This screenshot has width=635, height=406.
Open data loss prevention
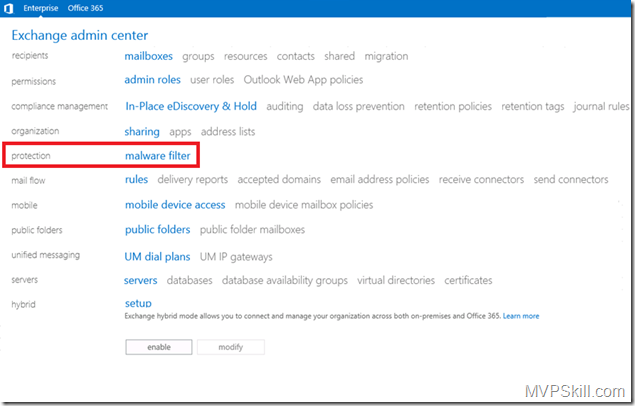tap(358, 106)
